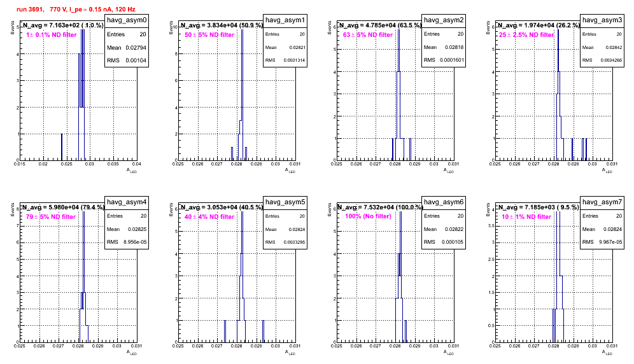Click the Events y-axis label of havg_asym4 plot

pos(12,209)
